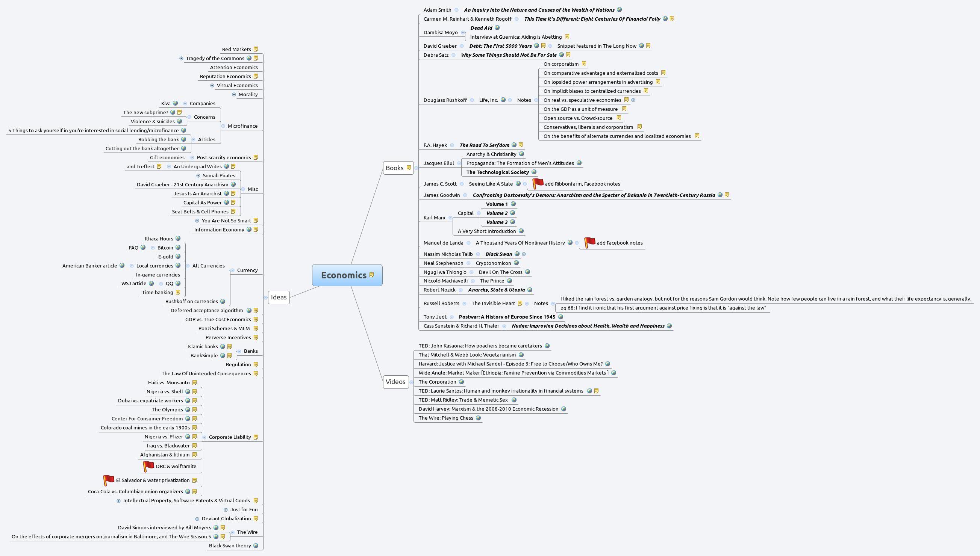Open the notes icon on Islamic banks
This screenshot has height=556, width=980.
pyautogui.click(x=229, y=346)
